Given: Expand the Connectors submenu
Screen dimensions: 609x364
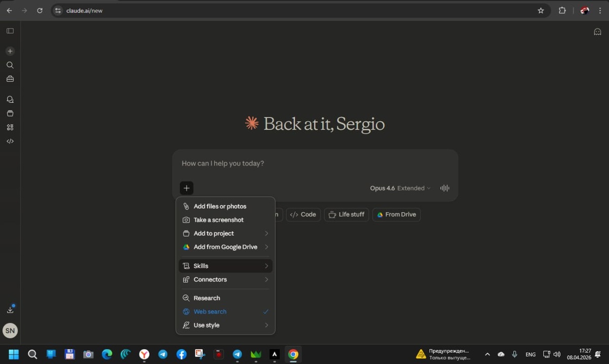Looking at the screenshot, I should [x=225, y=280].
